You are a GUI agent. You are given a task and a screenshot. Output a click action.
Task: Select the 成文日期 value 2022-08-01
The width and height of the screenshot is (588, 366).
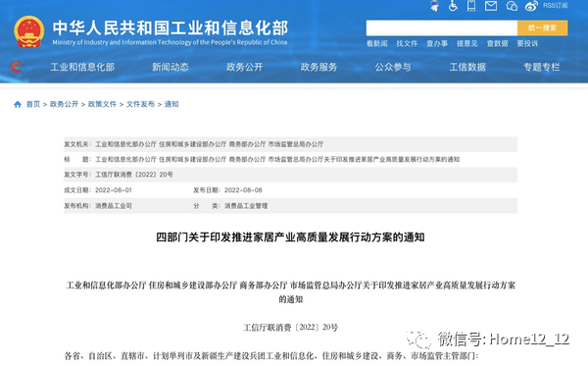tap(114, 190)
